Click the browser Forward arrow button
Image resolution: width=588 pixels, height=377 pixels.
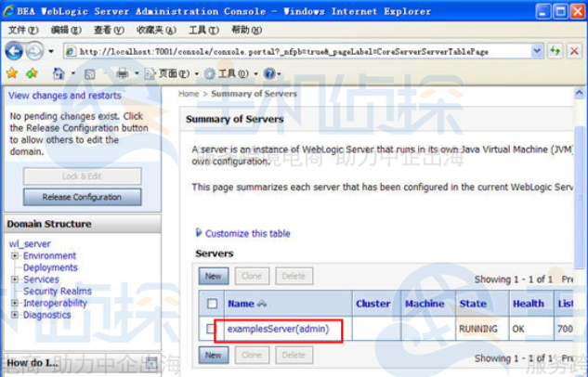(35, 51)
